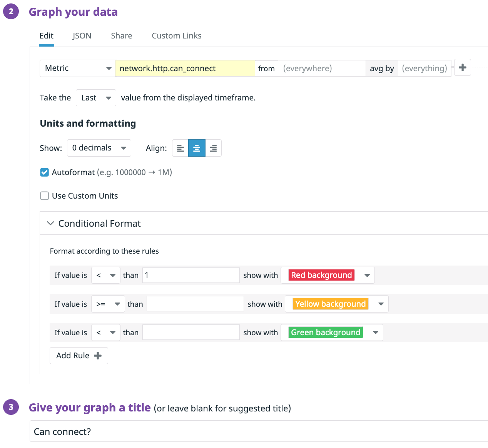Screen dimensions: 488x448
Task: Switch to the Edit tab
Action: (x=47, y=36)
